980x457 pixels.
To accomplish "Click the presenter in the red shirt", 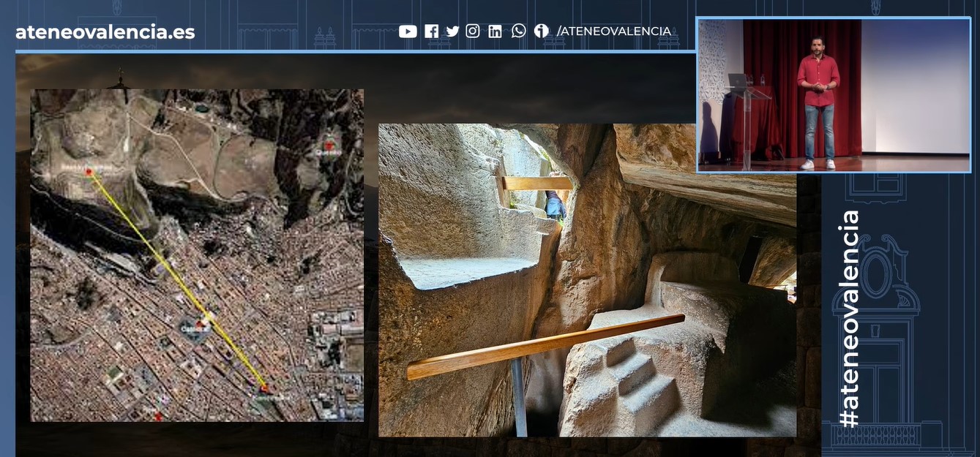I will tap(818, 102).
